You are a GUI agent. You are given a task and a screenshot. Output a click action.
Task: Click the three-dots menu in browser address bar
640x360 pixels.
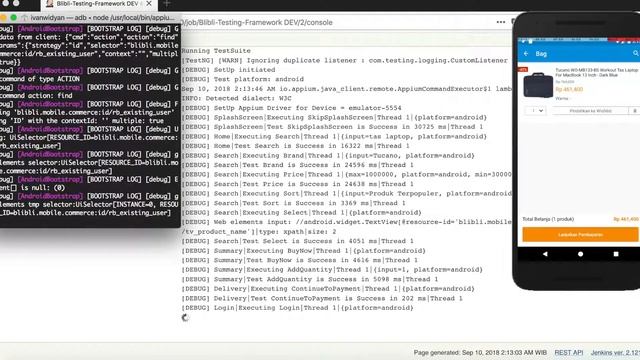click(501, 22)
